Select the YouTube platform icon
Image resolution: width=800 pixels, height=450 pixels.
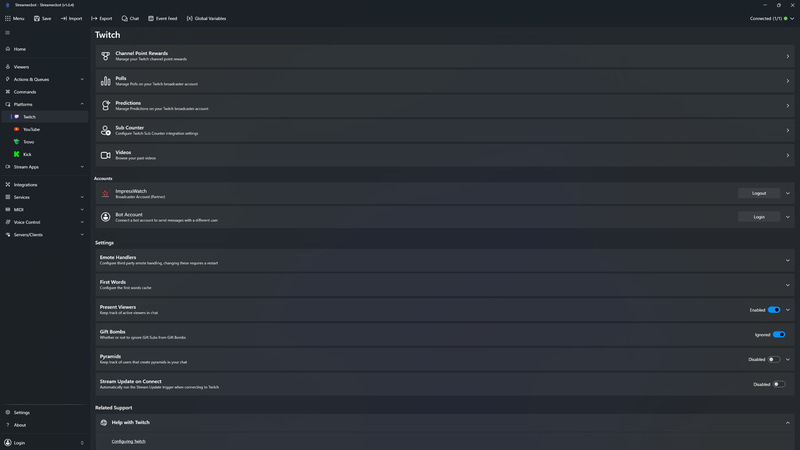pos(17,129)
